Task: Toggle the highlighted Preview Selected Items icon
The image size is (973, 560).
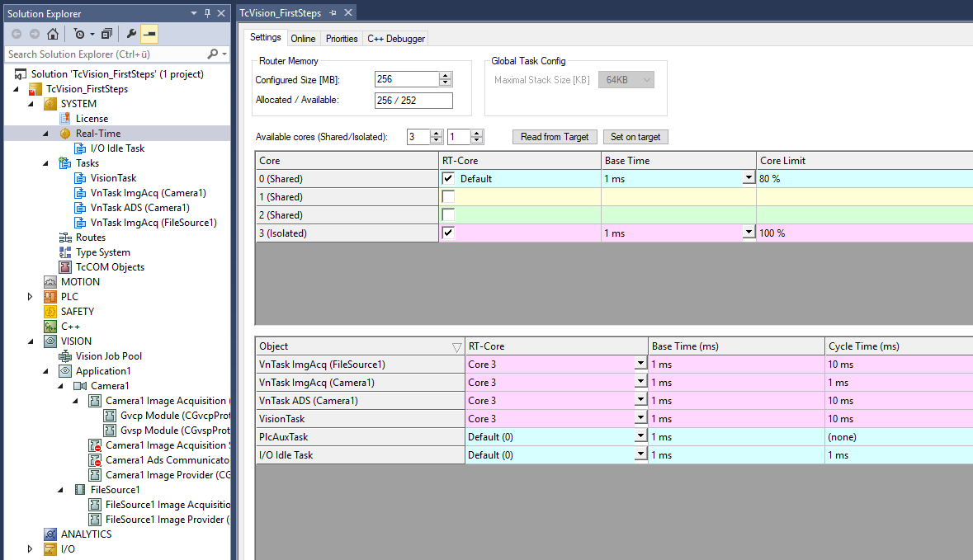Action: point(149,34)
